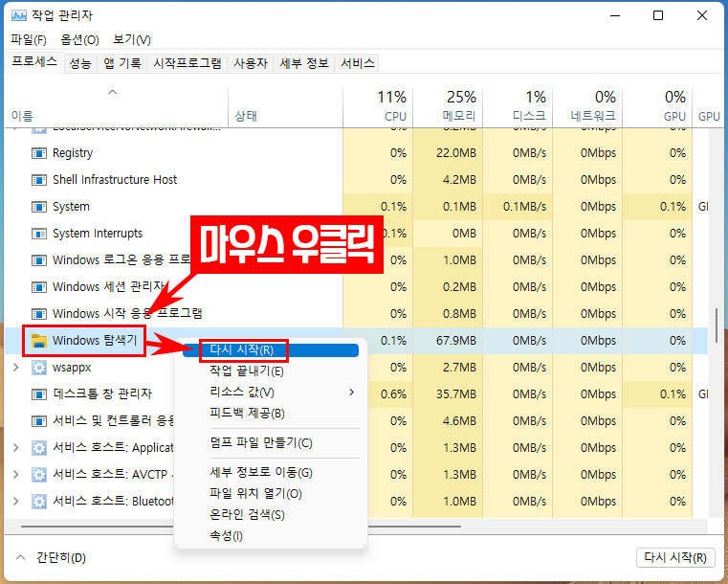Click the vertical scrollbar thumb
The height and width of the screenshot is (584, 728).
(x=717, y=325)
